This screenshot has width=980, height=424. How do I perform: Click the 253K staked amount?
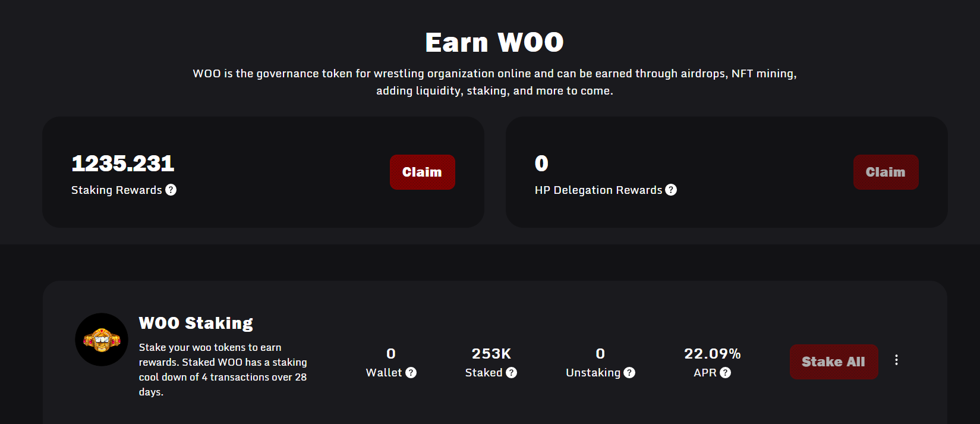pyautogui.click(x=491, y=354)
